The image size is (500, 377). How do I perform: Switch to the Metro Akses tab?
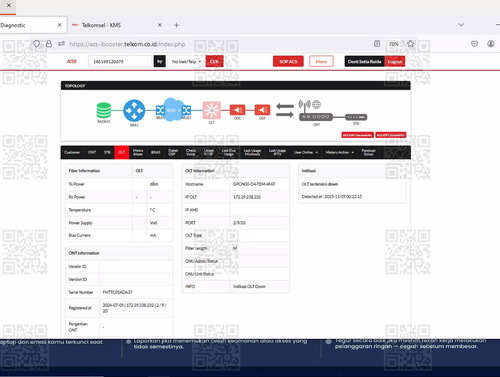tap(138, 152)
